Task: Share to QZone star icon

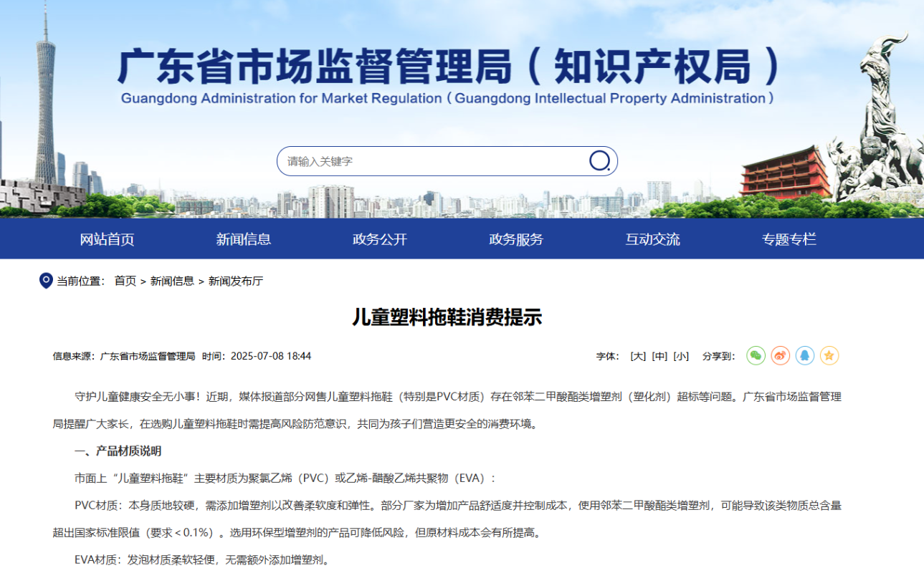Action: tap(829, 355)
